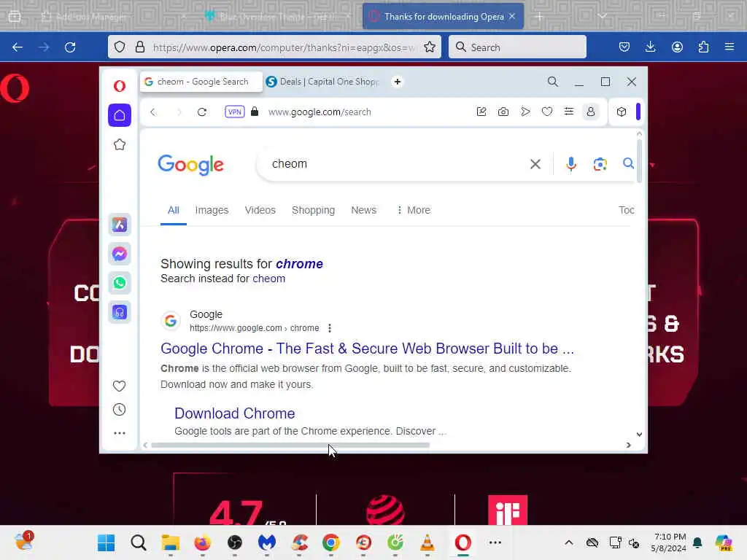This screenshot has width=747, height=560.
Task: Open Windows Start button on taskbar
Action: [107, 542]
